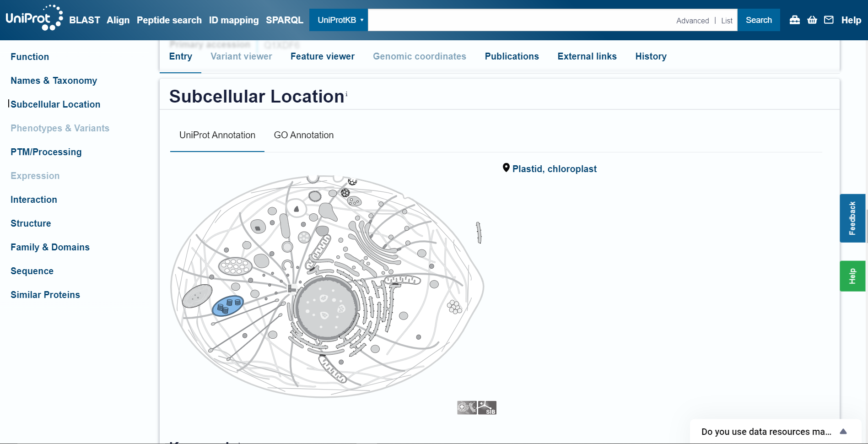Click the List search link
The image size is (868, 444).
727,21
